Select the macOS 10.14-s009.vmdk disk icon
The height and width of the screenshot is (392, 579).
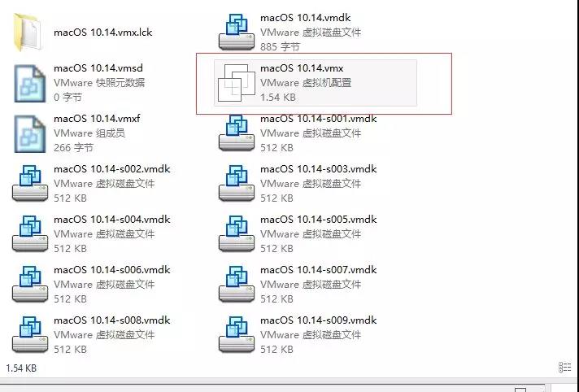click(237, 335)
